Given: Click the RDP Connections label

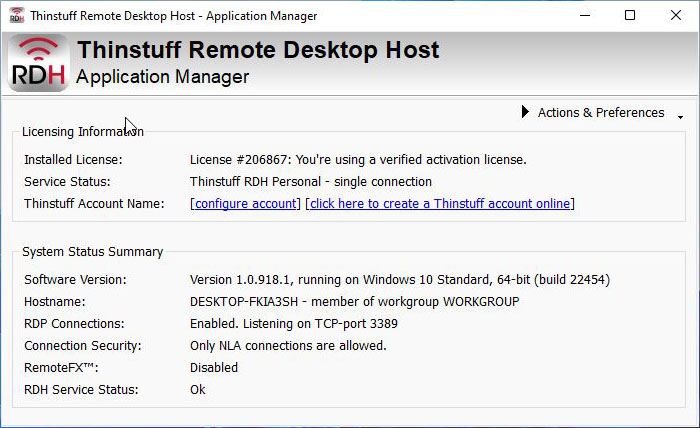Looking at the screenshot, I should (74, 324).
